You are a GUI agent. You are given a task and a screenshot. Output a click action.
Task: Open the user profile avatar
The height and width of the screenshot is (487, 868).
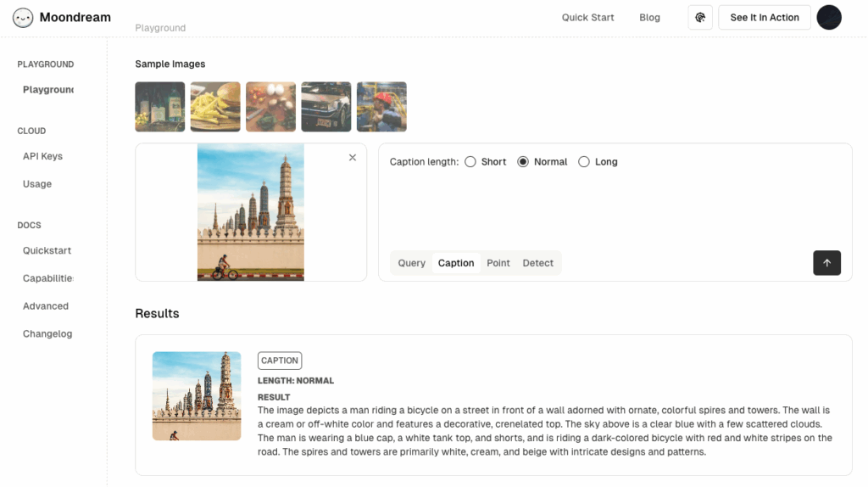pyautogui.click(x=828, y=18)
